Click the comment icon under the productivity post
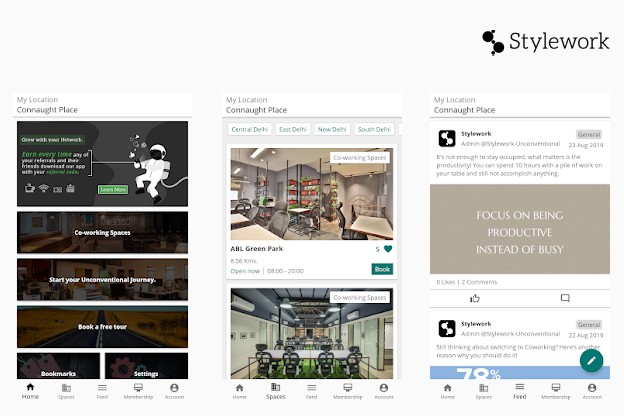The image size is (624, 416). click(565, 298)
